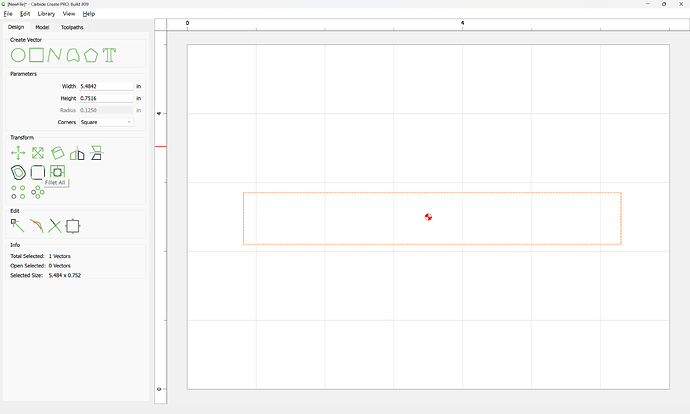Choose the Polygon tool with pentagon icon

[91, 54]
